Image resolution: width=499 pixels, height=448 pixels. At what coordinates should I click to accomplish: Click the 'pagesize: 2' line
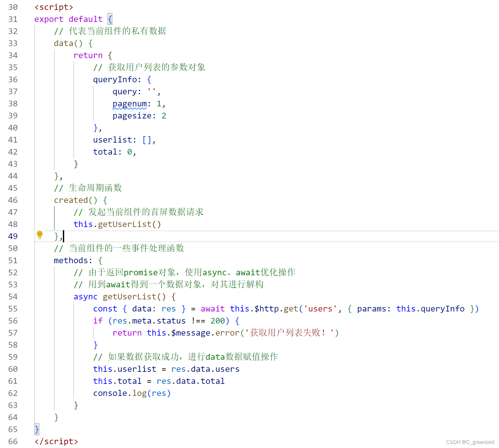139,116
